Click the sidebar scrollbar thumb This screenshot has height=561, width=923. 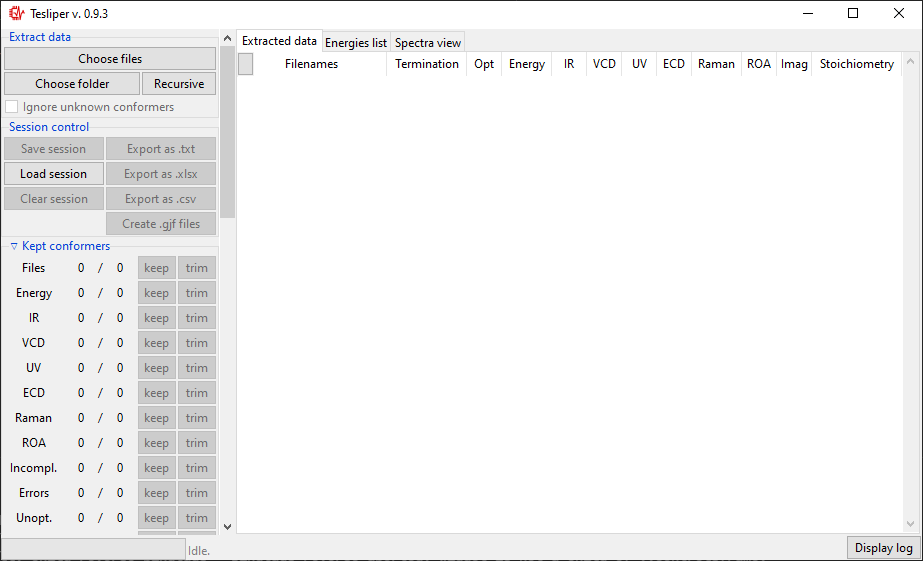click(227, 132)
